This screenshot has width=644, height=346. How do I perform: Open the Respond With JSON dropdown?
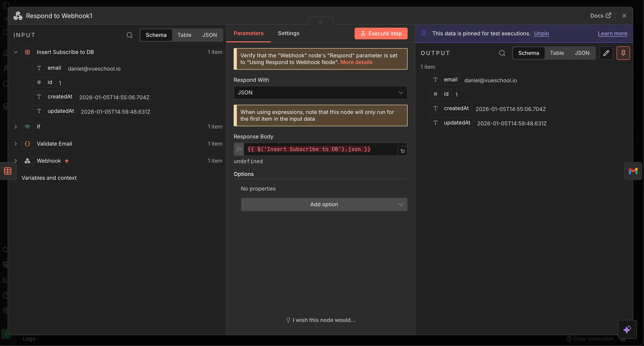pos(320,93)
